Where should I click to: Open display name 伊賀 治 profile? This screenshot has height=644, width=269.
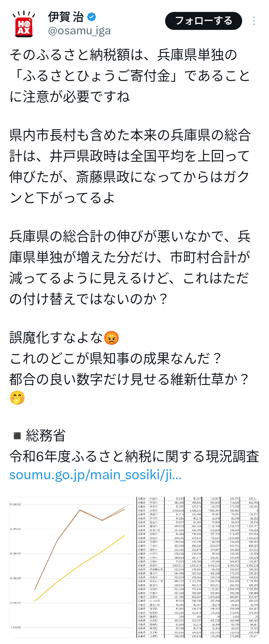66,17
